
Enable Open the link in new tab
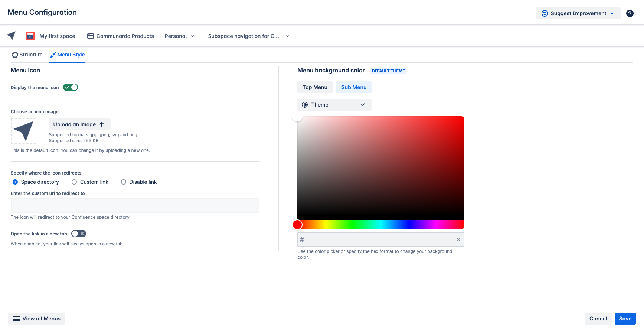[x=79, y=234]
